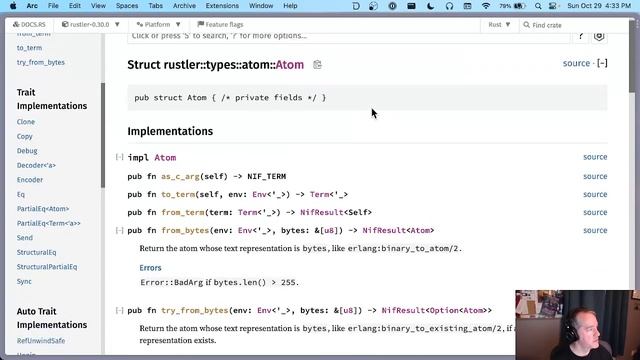Click the NifResult type in from_term signature
This screenshot has height=360, width=640.
pyautogui.click(x=322, y=213)
